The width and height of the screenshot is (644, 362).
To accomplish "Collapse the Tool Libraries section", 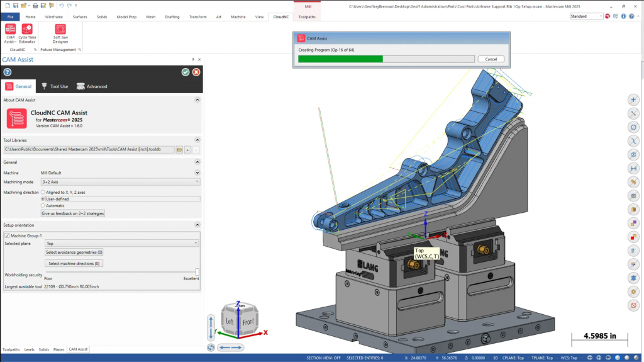I will [197, 140].
